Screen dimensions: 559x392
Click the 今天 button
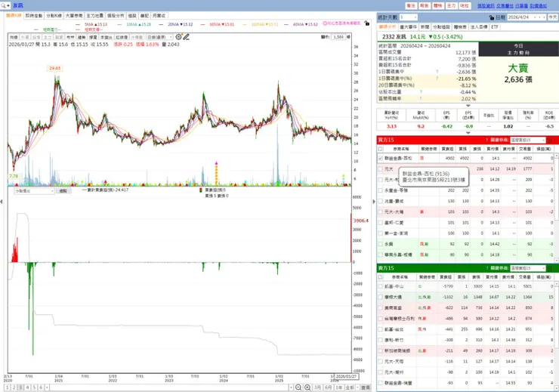click(553, 17)
